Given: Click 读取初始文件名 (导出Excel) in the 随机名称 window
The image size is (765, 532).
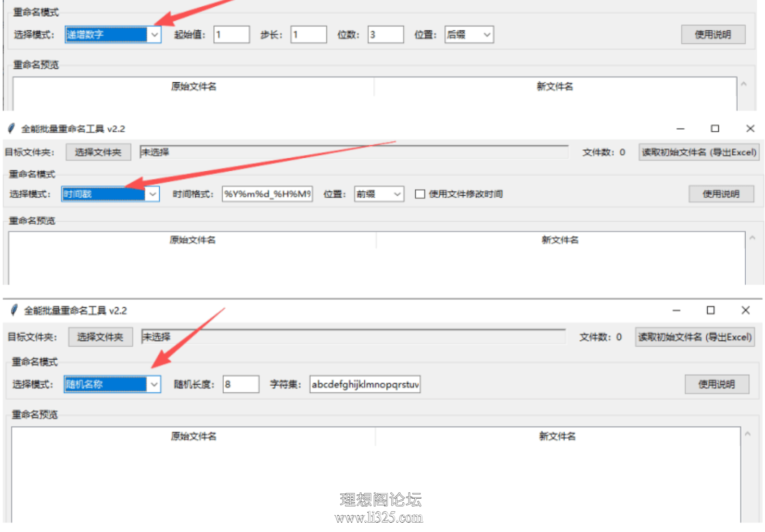Looking at the screenshot, I should 695,337.
